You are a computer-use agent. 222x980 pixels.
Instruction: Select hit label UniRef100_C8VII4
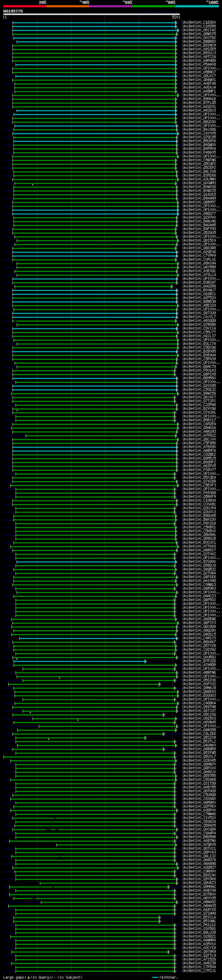(199, 328)
